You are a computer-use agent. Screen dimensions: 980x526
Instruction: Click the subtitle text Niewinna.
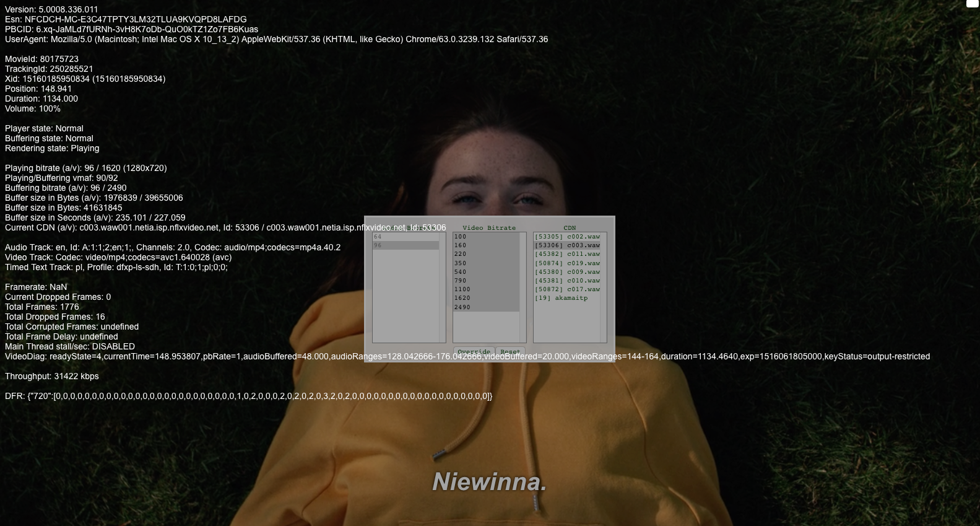coord(490,482)
